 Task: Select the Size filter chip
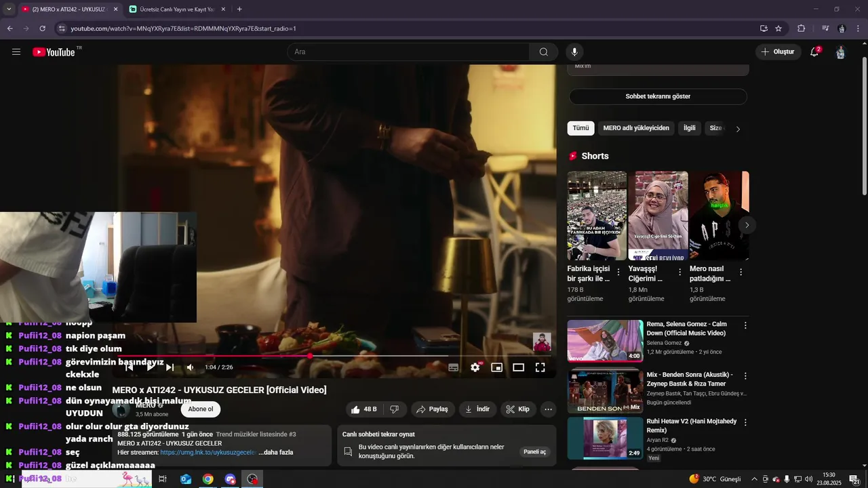pyautogui.click(x=716, y=128)
